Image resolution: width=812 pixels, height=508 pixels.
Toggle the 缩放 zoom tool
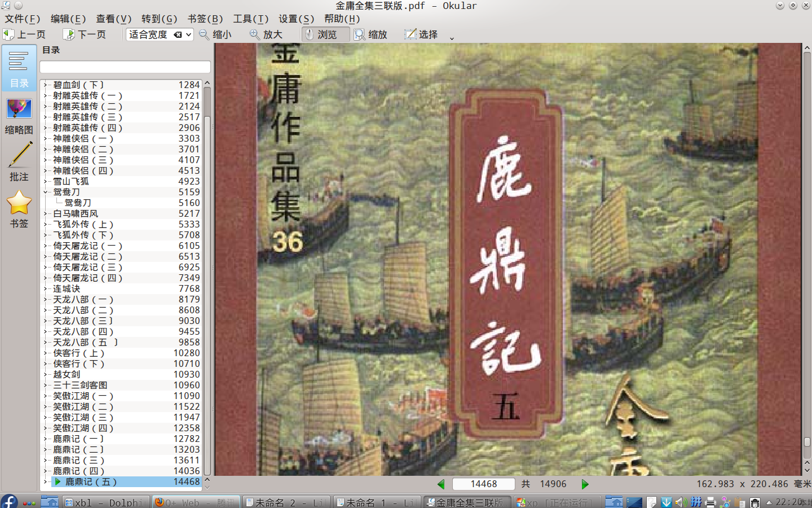pyautogui.click(x=370, y=34)
